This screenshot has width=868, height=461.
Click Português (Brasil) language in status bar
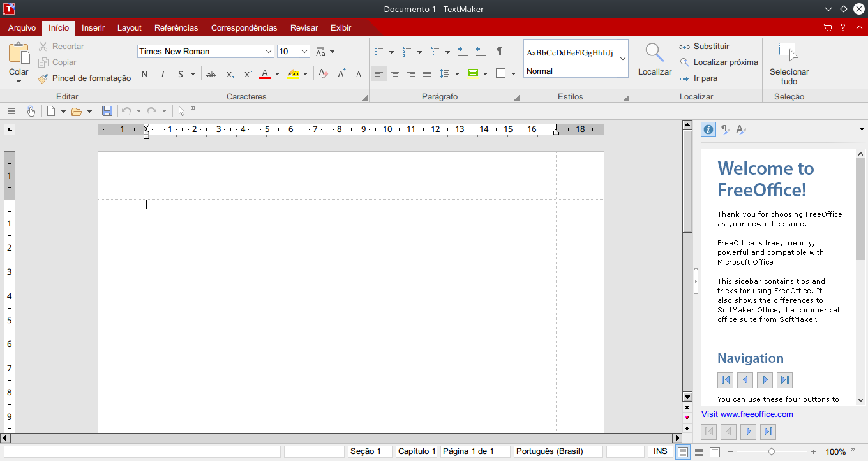tap(558, 451)
